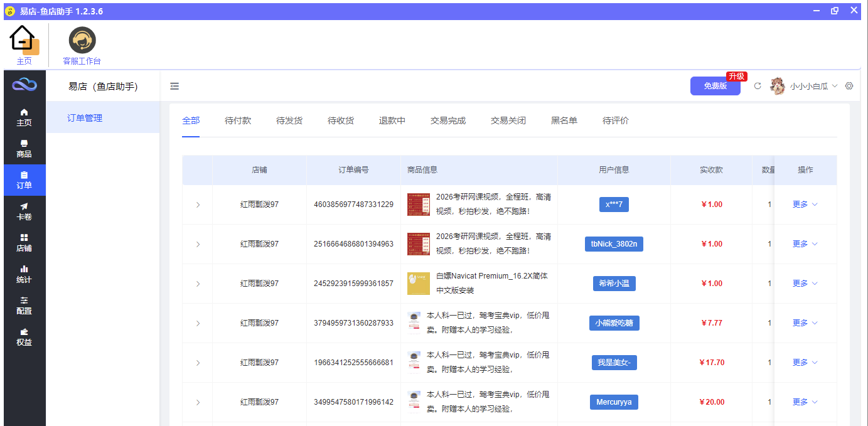This screenshot has width=868, height=426.
Task: Open the 主页 section in the sidebar
Action: tap(24, 117)
